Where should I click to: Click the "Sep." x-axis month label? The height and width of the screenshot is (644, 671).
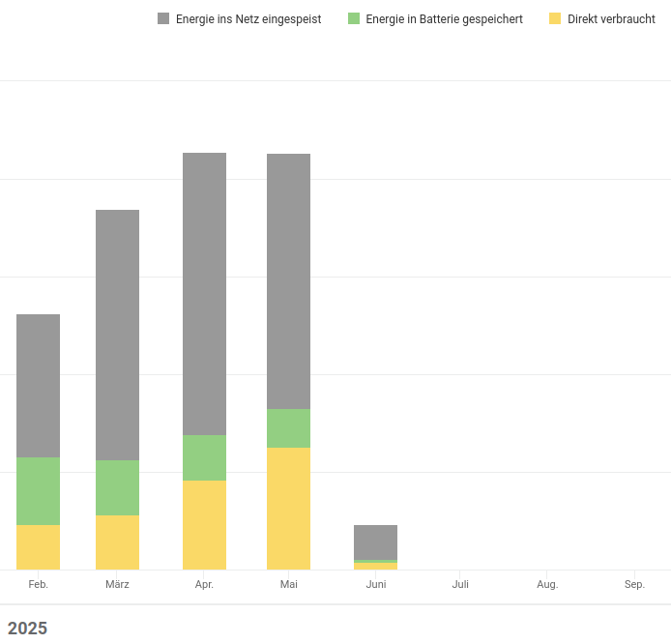(x=634, y=585)
